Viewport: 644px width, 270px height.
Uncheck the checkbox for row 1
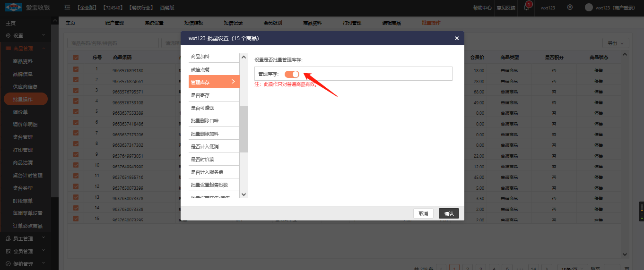(x=76, y=69)
